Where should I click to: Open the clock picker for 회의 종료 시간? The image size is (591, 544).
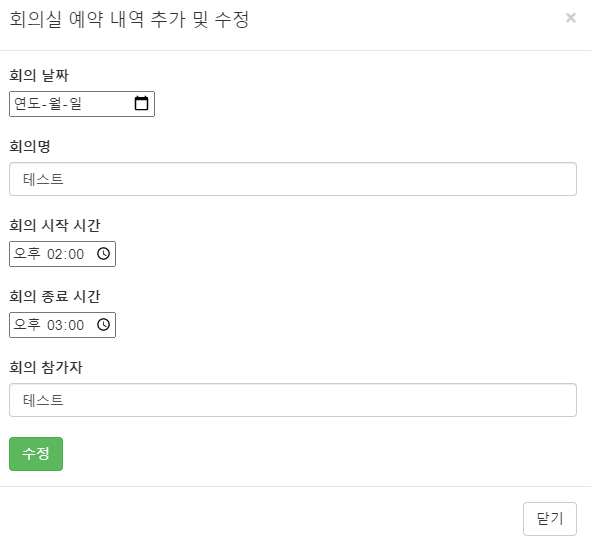pyautogui.click(x=103, y=325)
